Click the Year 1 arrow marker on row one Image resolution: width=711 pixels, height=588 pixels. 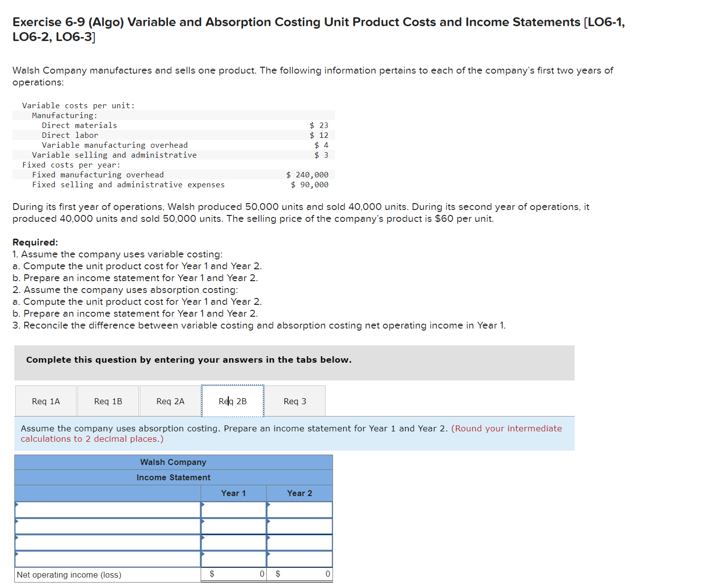coord(203,505)
